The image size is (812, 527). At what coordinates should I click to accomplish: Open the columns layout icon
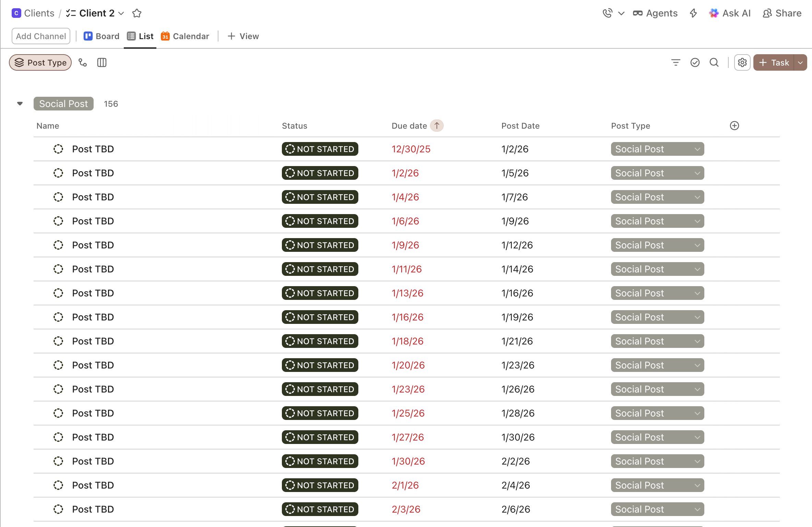click(102, 62)
